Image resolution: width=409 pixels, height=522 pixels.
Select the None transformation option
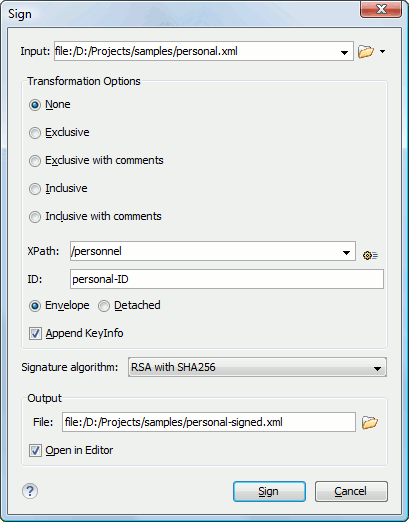[35, 105]
